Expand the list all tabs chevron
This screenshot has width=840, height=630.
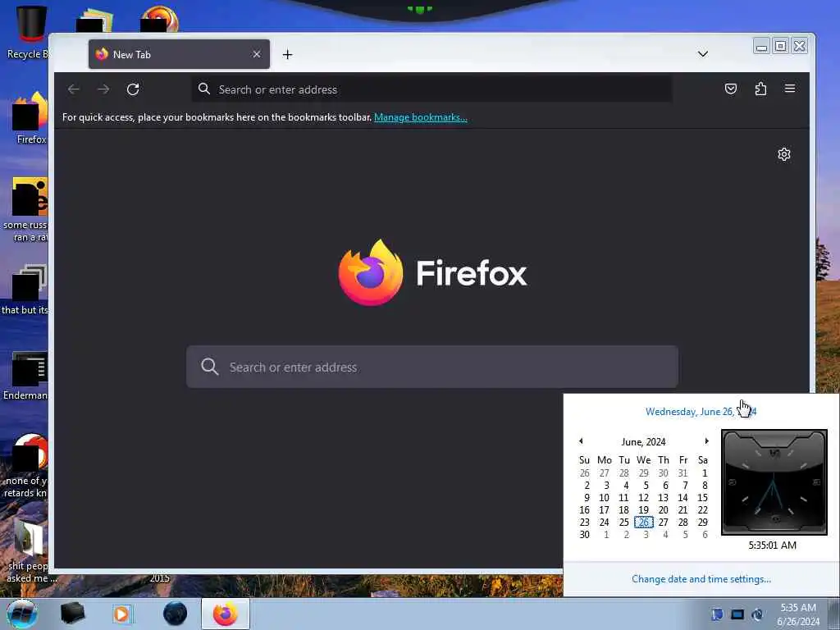(x=703, y=53)
